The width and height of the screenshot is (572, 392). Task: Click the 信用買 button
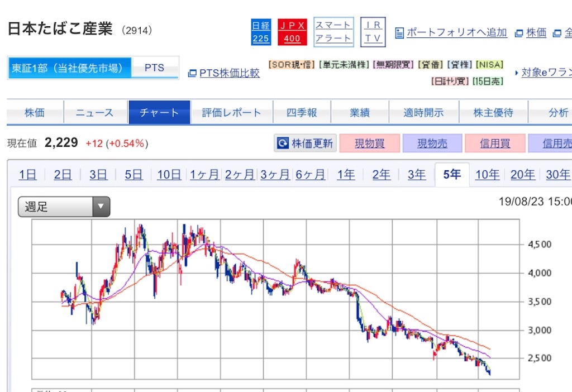click(x=495, y=144)
